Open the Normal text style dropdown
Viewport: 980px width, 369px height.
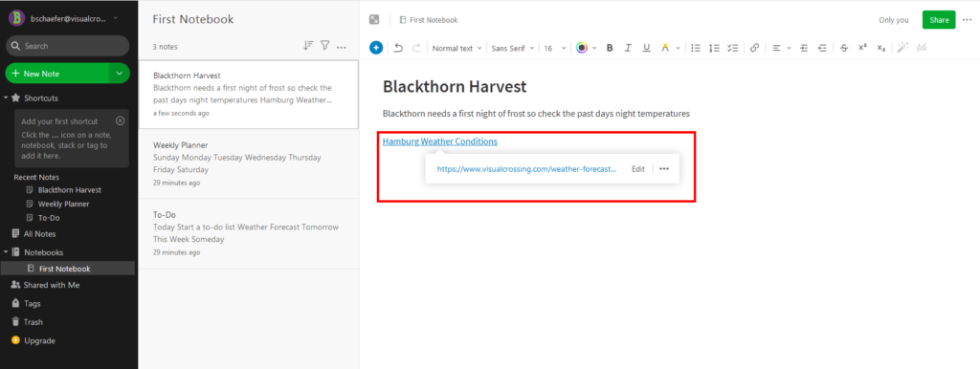457,48
